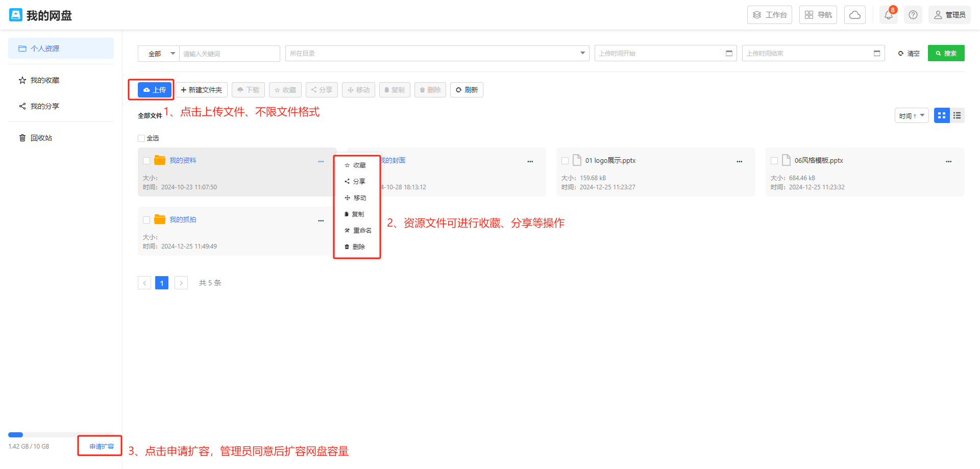This screenshot has width=980, height=469.
Task: Click the 申请扩容 link
Action: [102, 447]
